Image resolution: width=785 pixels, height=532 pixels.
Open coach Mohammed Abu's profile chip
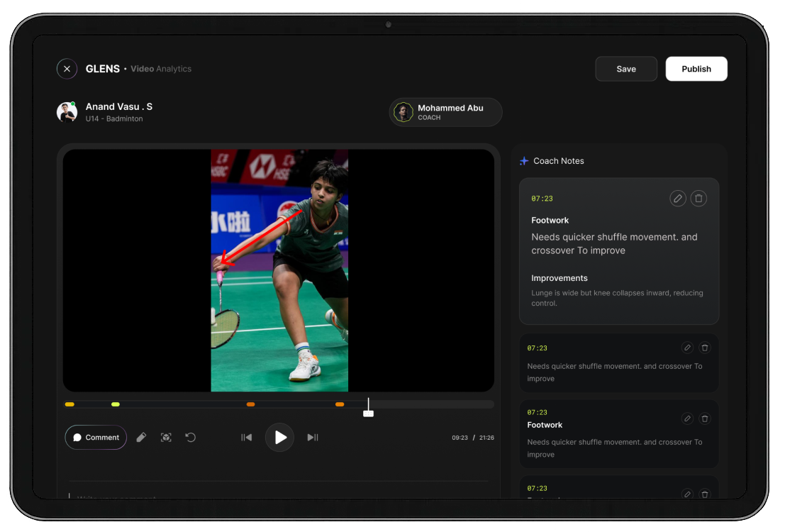point(445,112)
